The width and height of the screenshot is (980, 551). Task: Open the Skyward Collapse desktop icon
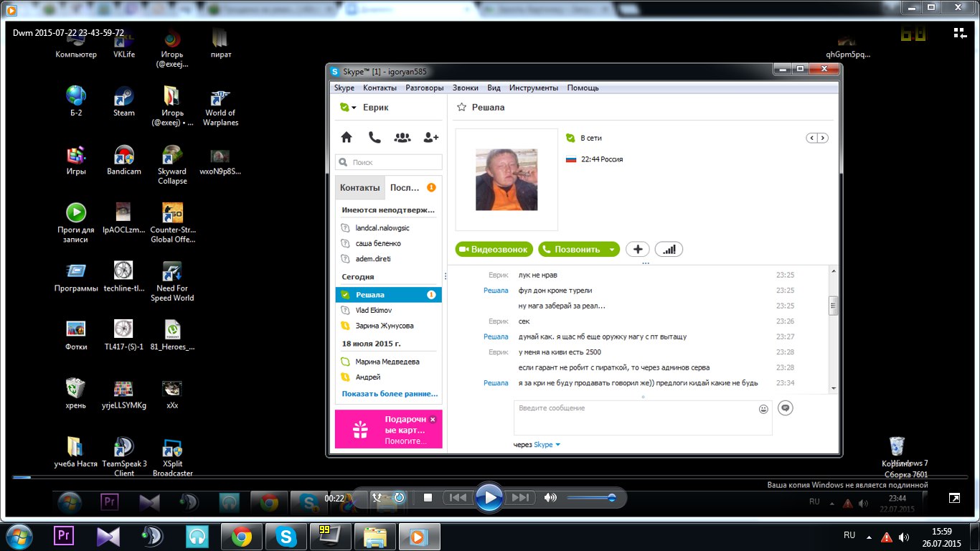[x=172, y=165]
